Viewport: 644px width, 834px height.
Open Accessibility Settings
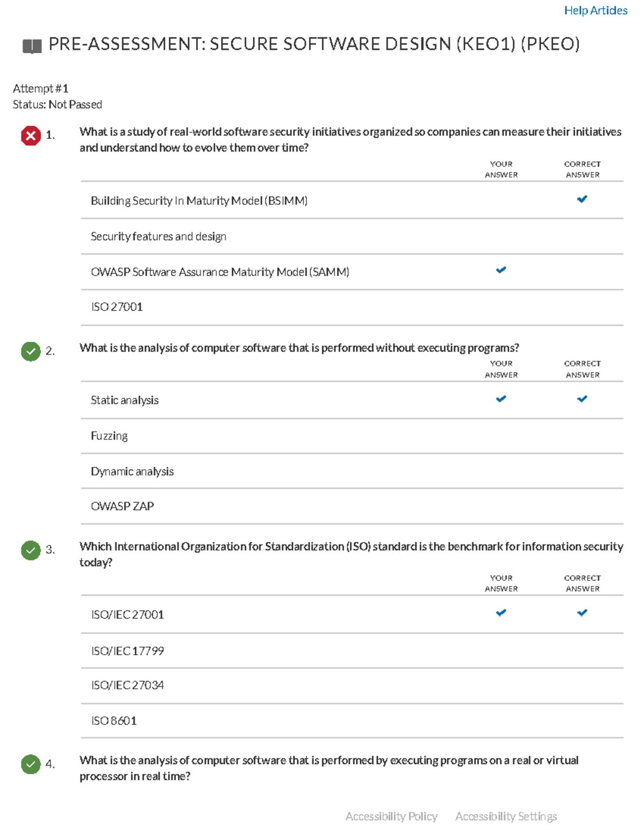click(x=506, y=816)
